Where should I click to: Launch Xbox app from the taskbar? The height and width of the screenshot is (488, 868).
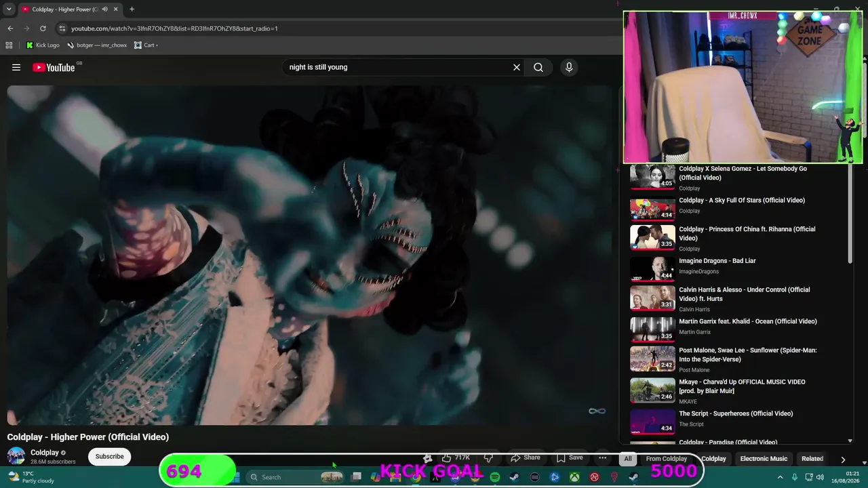point(574,477)
